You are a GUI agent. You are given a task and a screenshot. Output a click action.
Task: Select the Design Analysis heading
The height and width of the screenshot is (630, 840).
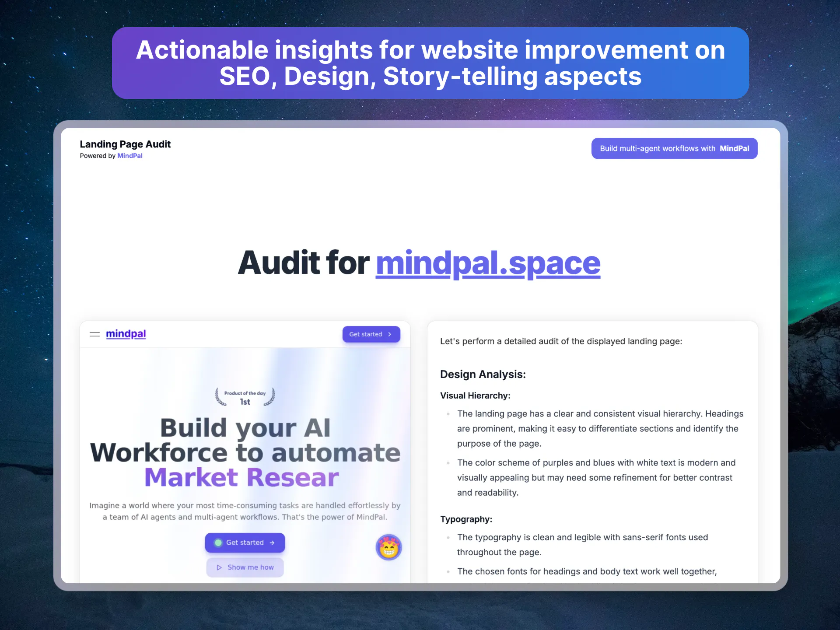click(483, 374)
